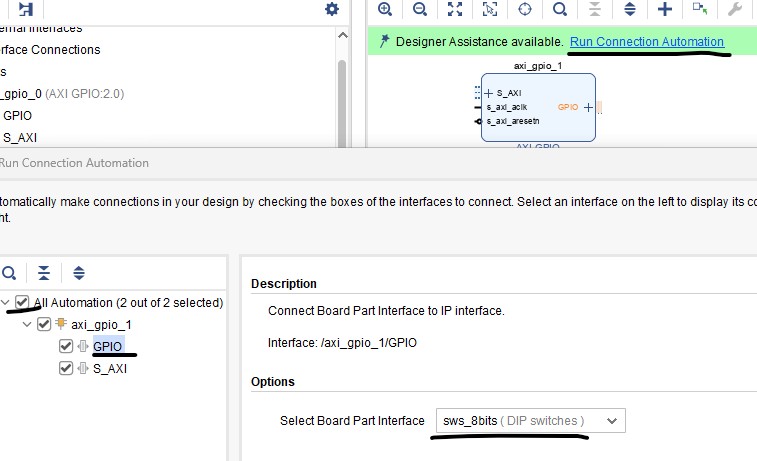This screenshot has width=757, height=461.
Task: Toggle the All Automation checkbox
Action: click(22, 302)
